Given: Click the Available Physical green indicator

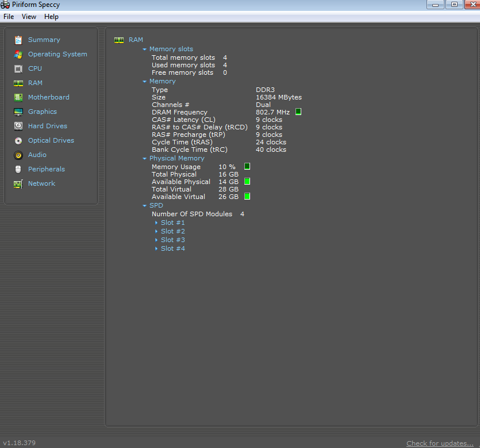Looking at the screenshot, I should [247, 181].
